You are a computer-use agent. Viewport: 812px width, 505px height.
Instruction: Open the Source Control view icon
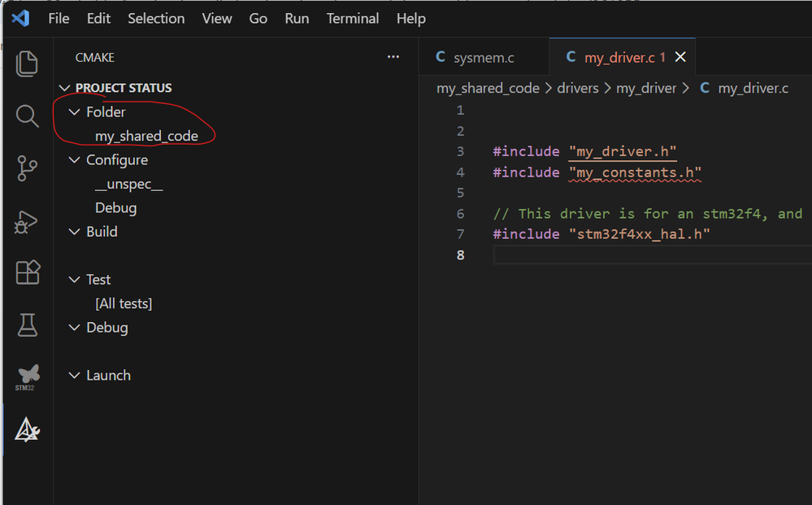27,168
